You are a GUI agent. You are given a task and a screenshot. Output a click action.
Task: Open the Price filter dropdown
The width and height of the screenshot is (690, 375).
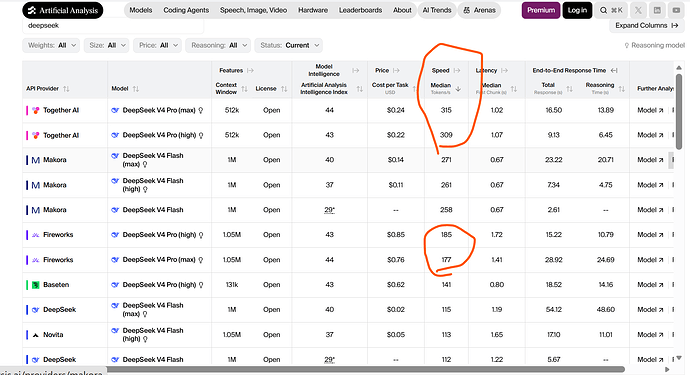point(158,45)
